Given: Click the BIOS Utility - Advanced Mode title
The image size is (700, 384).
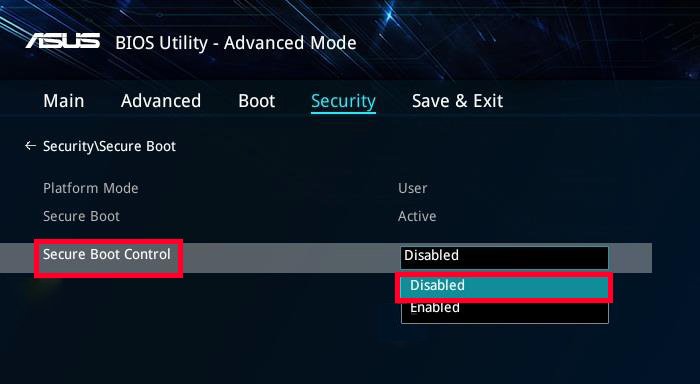Looking at the screenshot, I should pos(236,43).
